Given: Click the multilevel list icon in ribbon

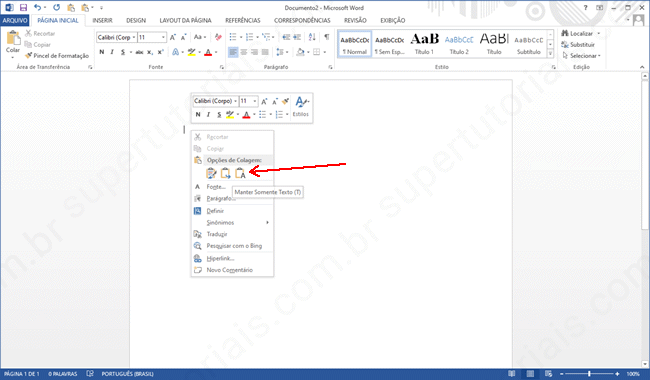Looking at the screenshot, I should pos(266,37).
